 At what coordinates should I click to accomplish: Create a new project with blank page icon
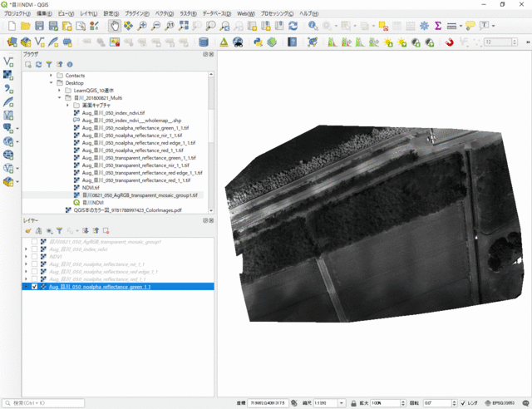click(x=12, y=26)
